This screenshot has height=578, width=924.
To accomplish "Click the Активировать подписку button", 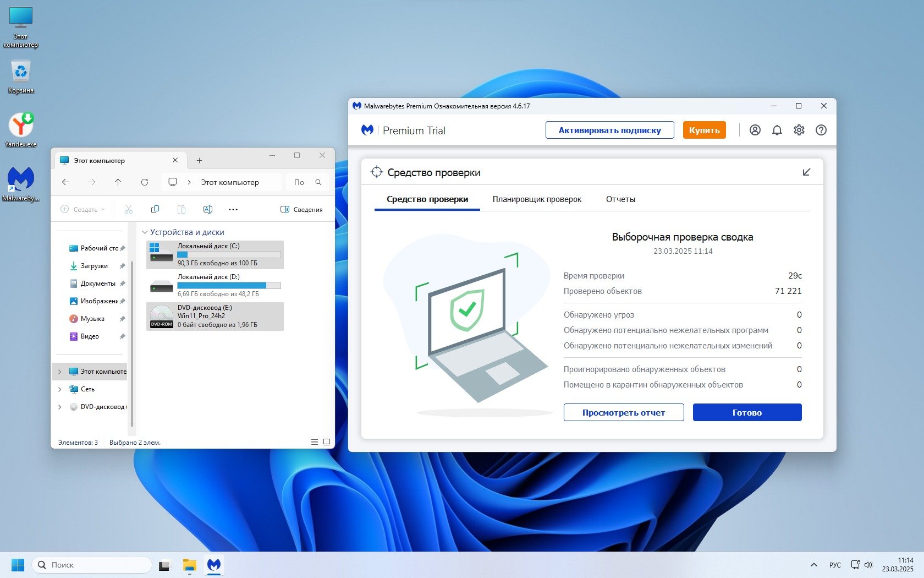I will click(609, 130).
